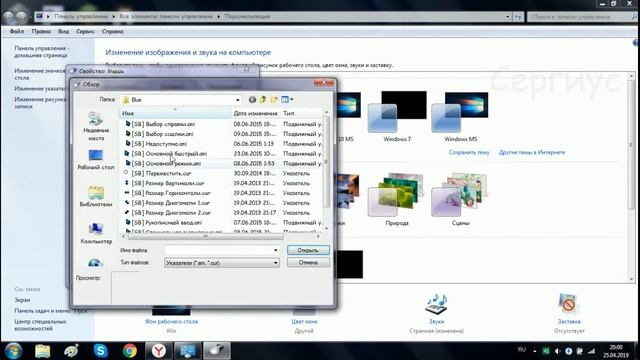Click the Отмена button in Обзор
This screenshot has height=360, width=640.
(308, 262)
